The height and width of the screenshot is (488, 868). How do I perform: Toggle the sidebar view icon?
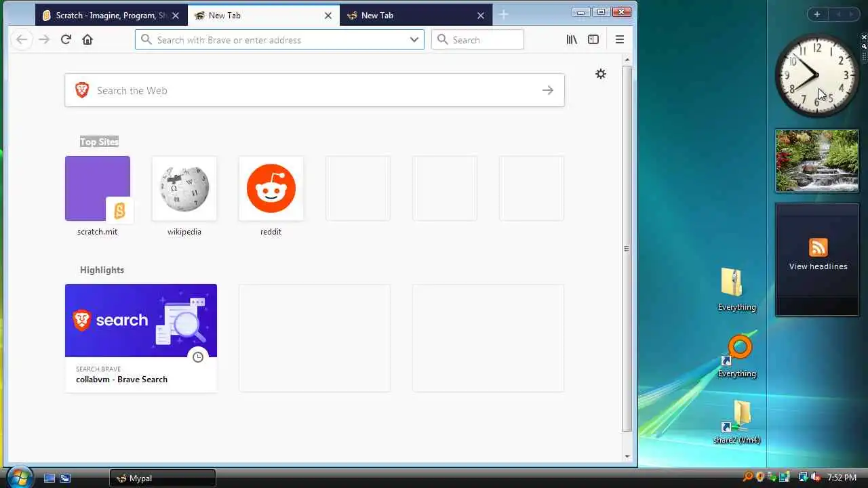coord(593,39)
